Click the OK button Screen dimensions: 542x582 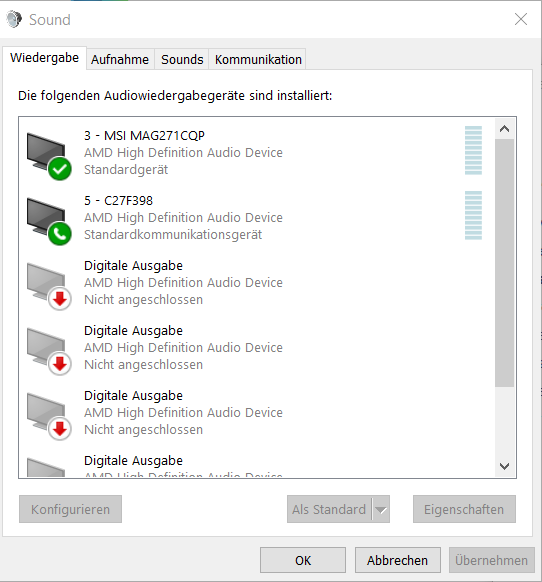coord(303,560)
